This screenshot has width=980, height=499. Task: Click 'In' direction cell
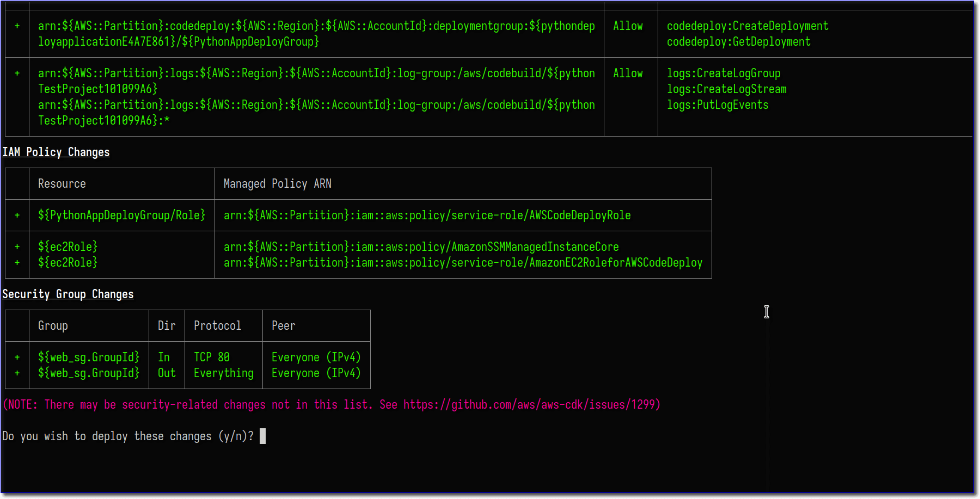point(164,358)
